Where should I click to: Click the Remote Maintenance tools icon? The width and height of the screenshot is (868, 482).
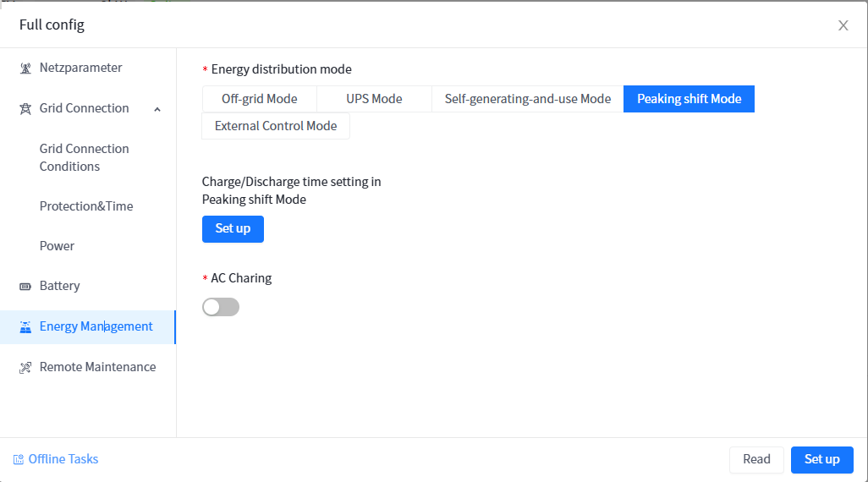pos(25,368)
